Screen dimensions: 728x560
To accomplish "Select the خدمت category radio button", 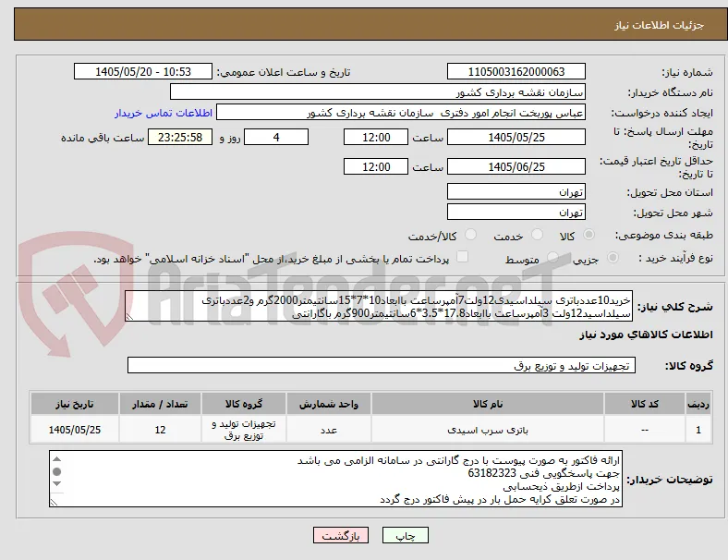I will tap(537, 235).
